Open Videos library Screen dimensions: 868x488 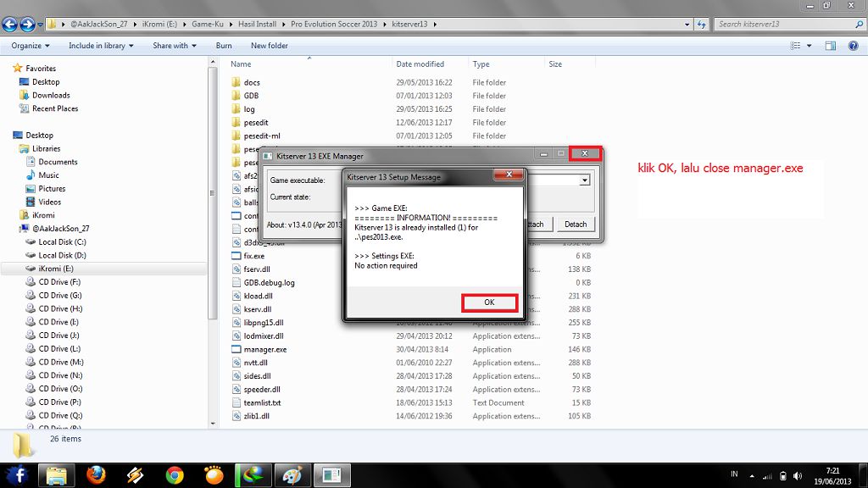(x=50, y=202)
